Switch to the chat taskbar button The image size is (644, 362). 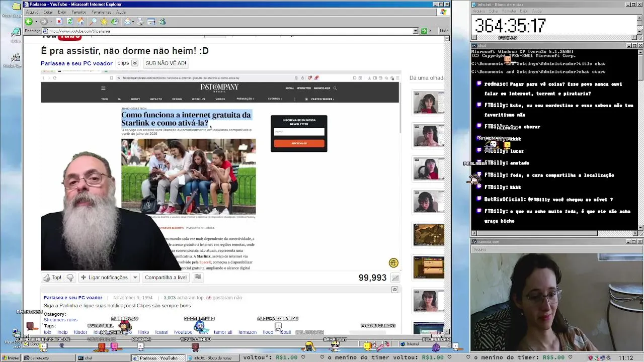pos(103,358)
